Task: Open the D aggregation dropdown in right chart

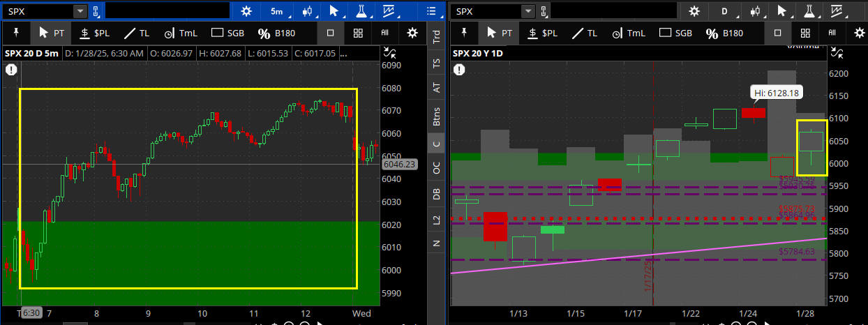Action: click(x=724, y=11)
